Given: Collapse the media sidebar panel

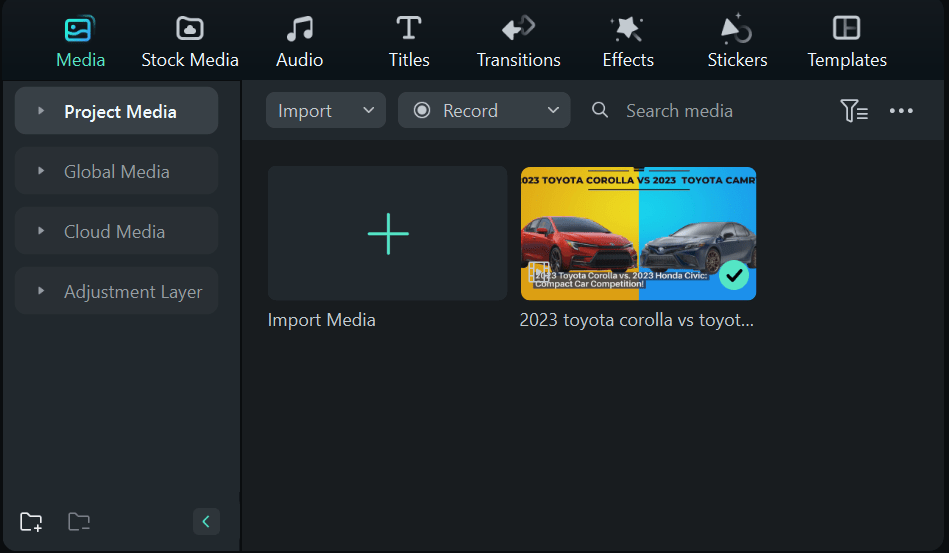Looking at the screenshot, I should tap(206, 521).
